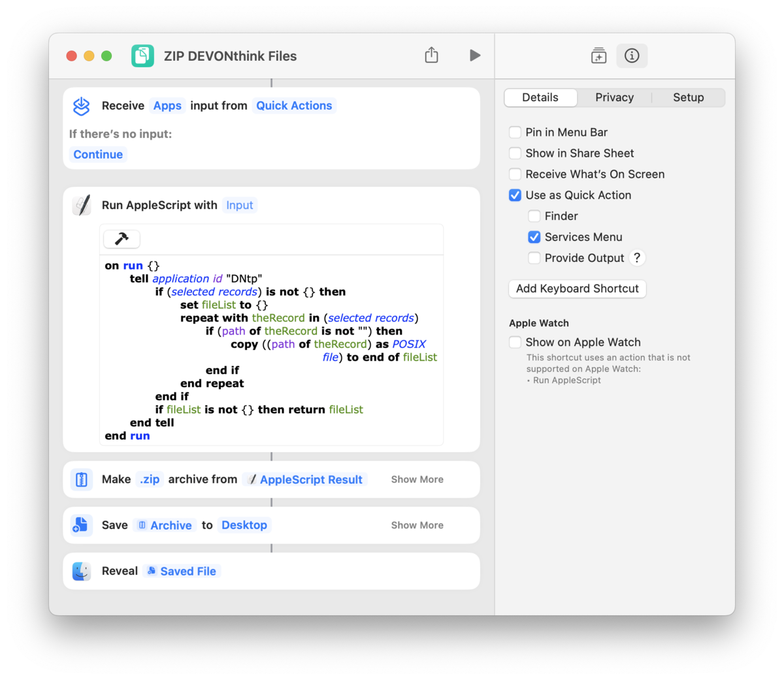Run the shortcut with play button

tap(475, 56)
